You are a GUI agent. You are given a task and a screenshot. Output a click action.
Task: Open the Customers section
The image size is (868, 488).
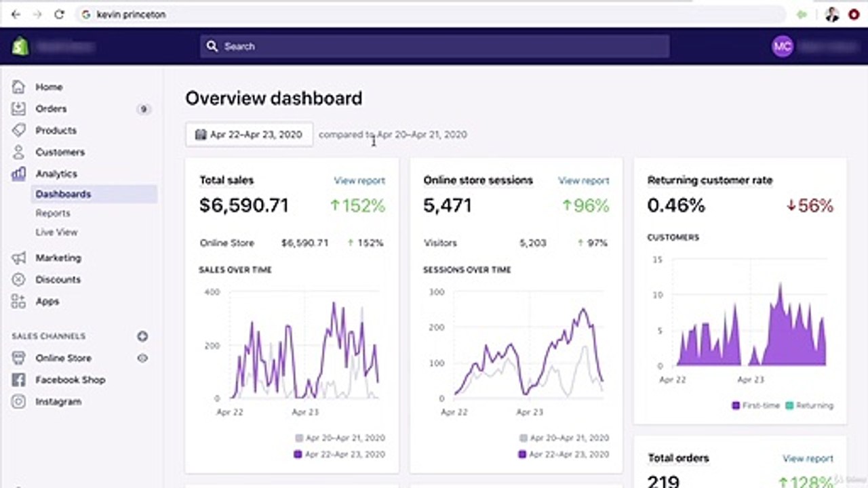[x=60, y=152]
